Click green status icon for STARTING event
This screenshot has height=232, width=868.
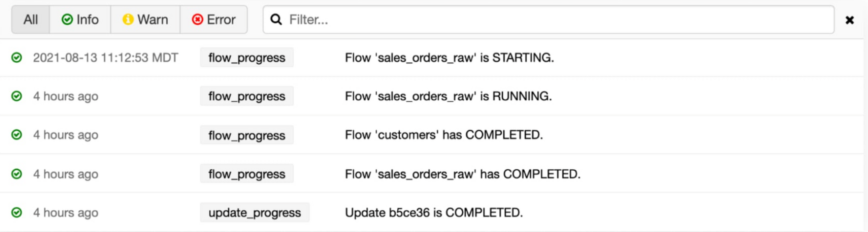coord(16,58)
